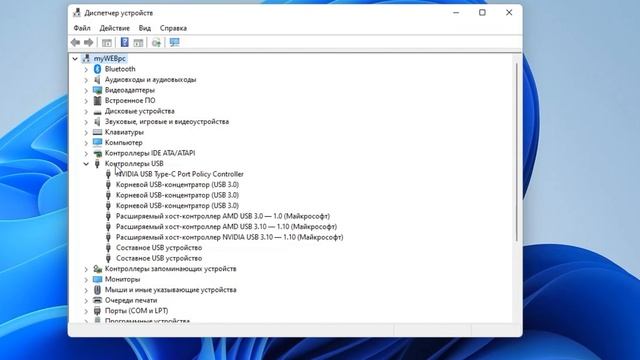Maximize the Диспетчер устройств window
Viewport: 640px width, 360px height.
pos(482,13)
